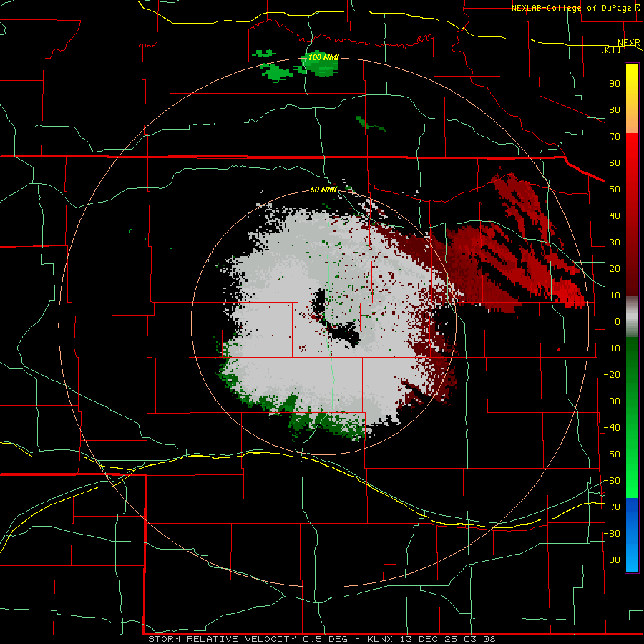This screenshot has width=644, height=644.
Task: Click the -70 scale label
Action: click(612, 507)
